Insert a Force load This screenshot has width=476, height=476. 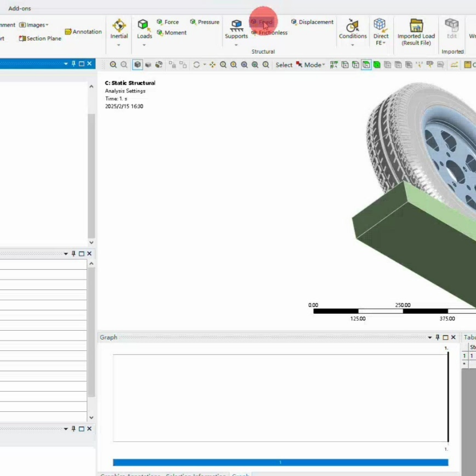tap(168, 22)
